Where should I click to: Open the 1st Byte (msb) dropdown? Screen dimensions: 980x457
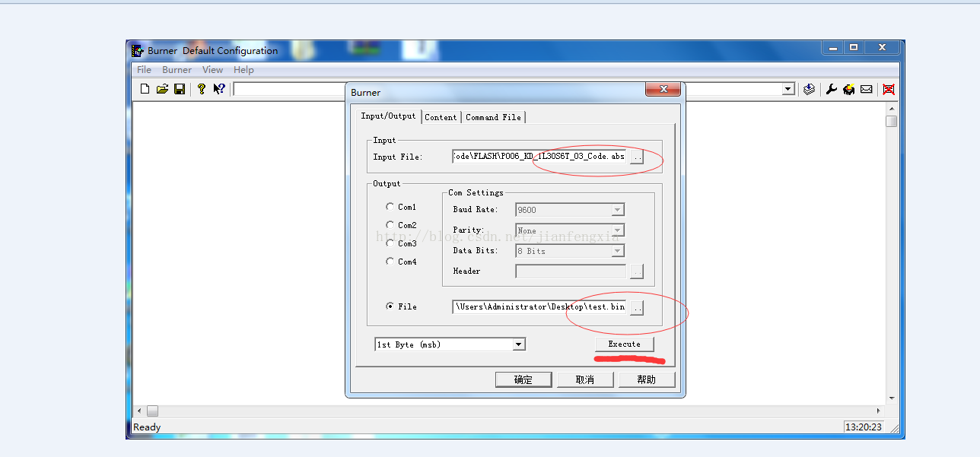click(x=518, y=344)
